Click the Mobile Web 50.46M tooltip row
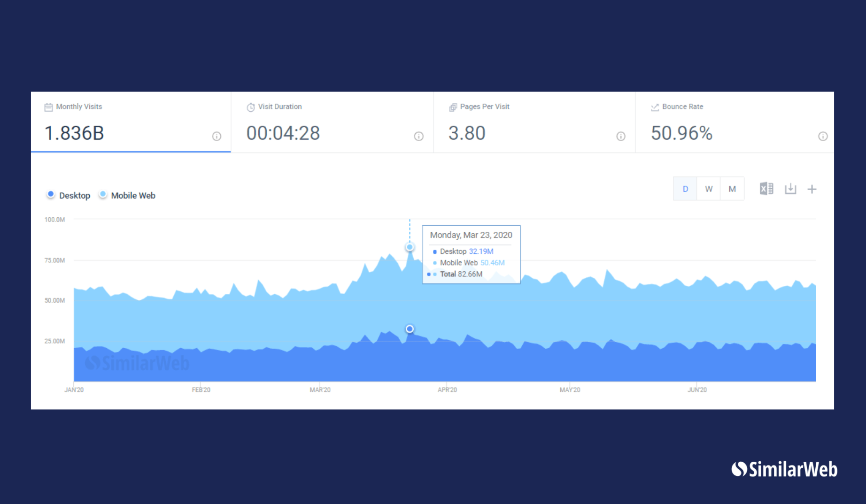The image size is (866, 504). pos(469,263)
